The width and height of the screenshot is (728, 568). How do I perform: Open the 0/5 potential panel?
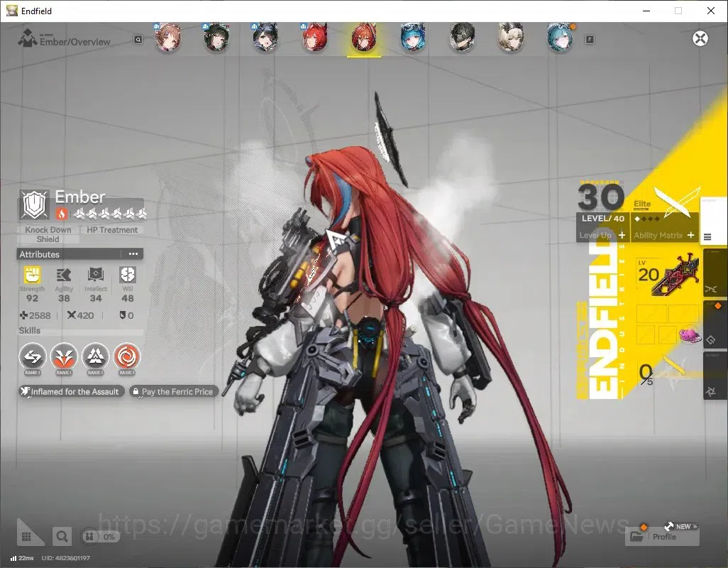(x=667, y=373)
